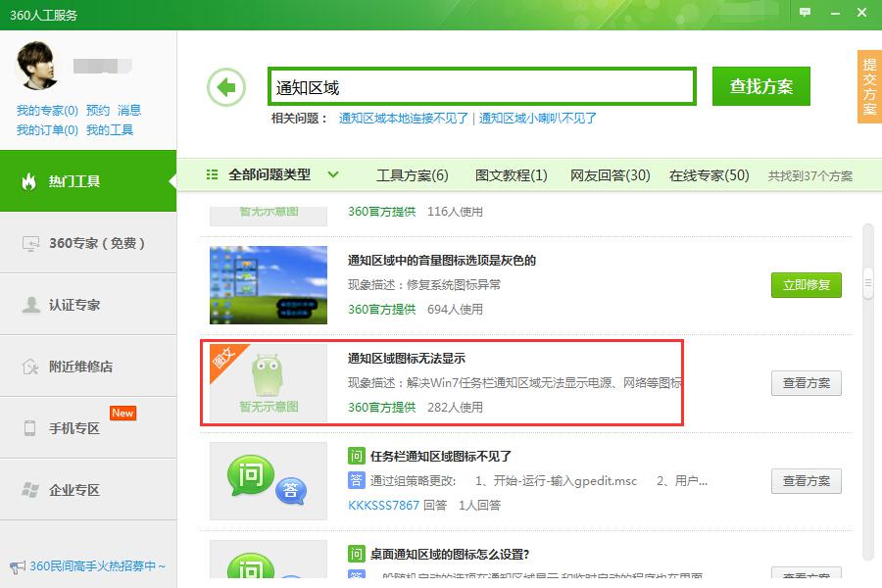Expand the 全部问题类型 dropdown
This screenshot has width=882, height=588.
point(272,175)
